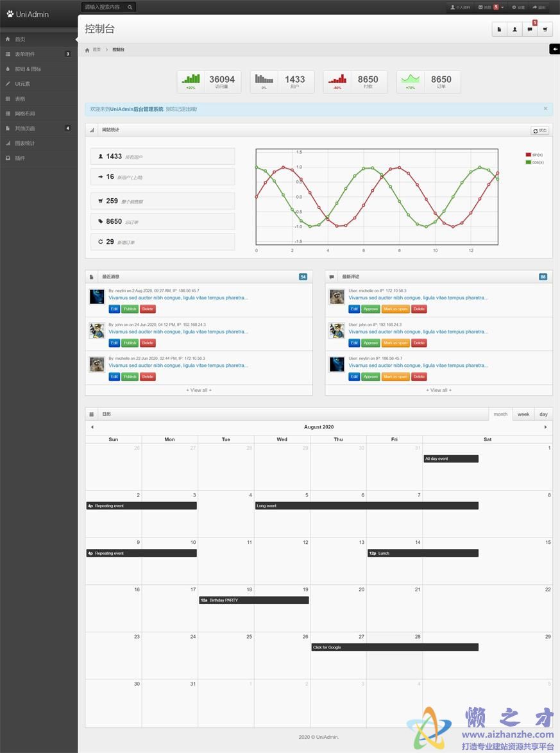
Task: Switch the calendar to week view
Action: 523,414
